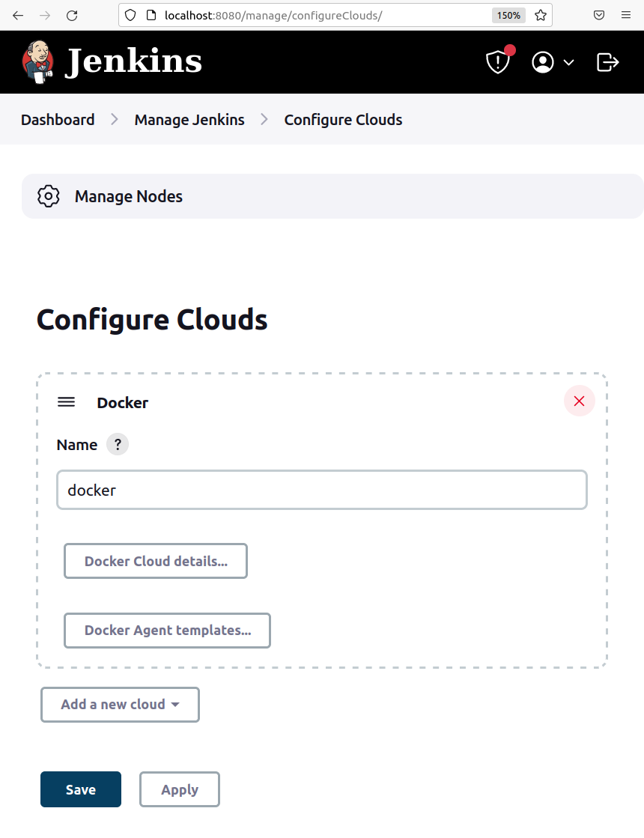This screenshot has width=644, height=838.
Task: Click the Jenkins title text
Action: point(133,61)
